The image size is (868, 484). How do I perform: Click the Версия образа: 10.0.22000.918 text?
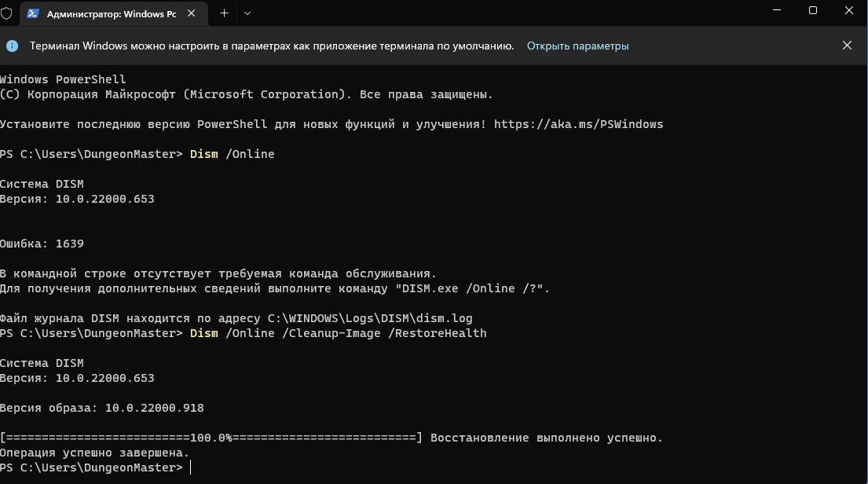(102, 408)
